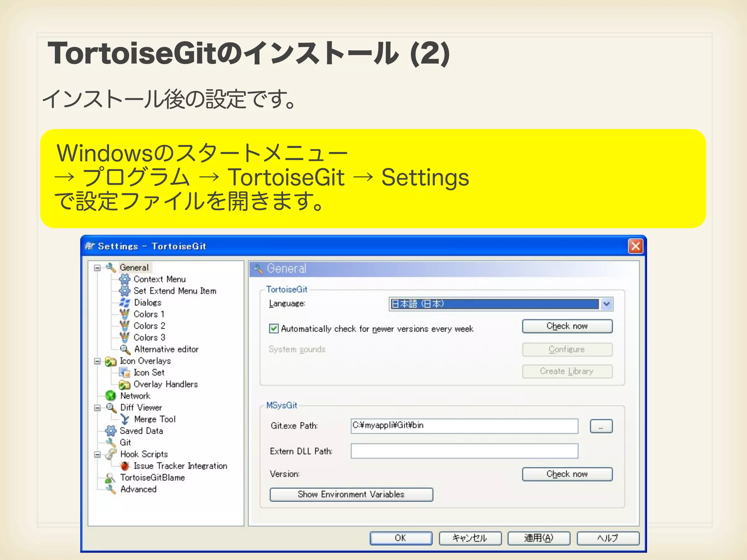
Task: Click the Icon Set tree icon
Action: [x=125, y=373]
